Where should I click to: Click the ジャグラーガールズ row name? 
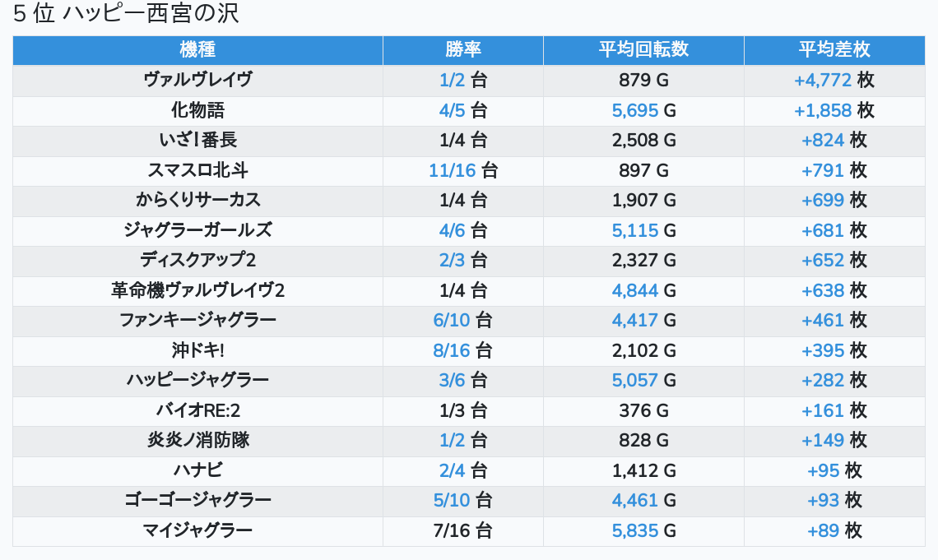[197, 230]
